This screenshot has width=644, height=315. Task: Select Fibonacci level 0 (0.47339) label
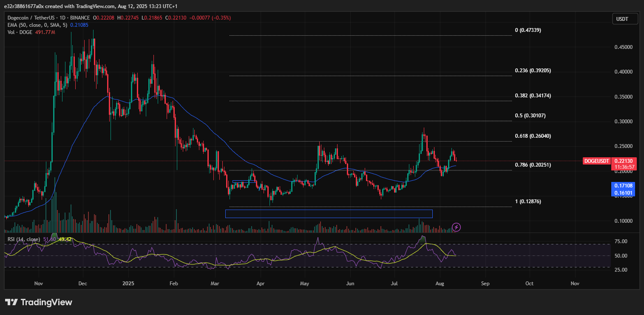pyautogui.click(x=528, y=30)
